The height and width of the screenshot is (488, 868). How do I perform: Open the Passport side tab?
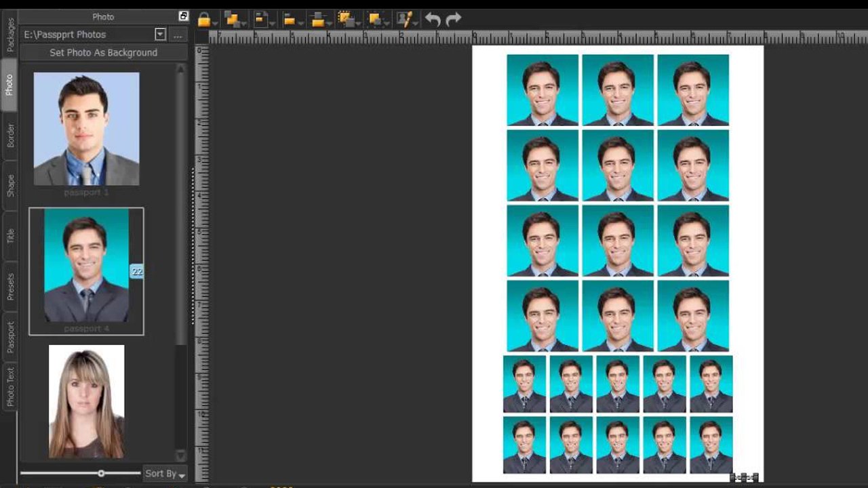[10, 338]
